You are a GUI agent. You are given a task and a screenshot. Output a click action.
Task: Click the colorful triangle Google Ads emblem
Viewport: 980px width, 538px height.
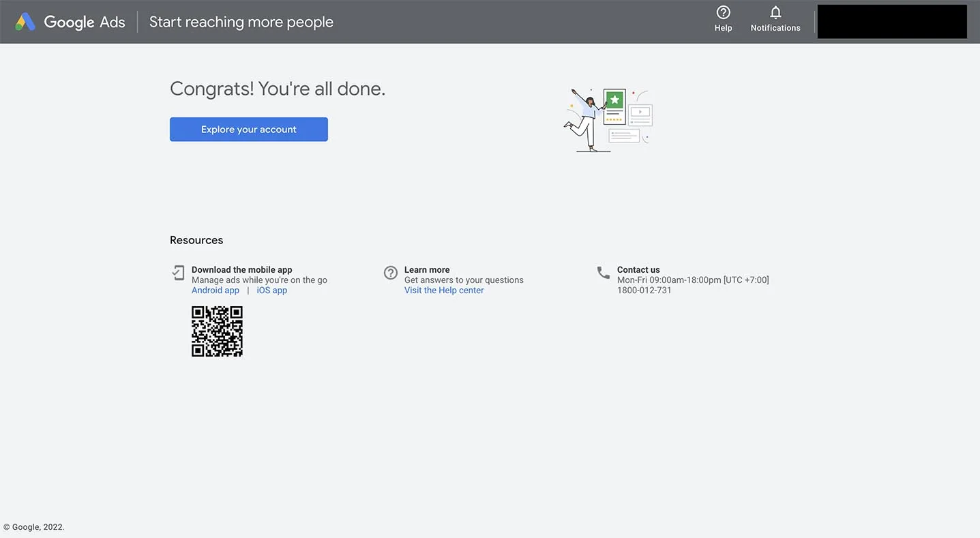coord(25,21)
